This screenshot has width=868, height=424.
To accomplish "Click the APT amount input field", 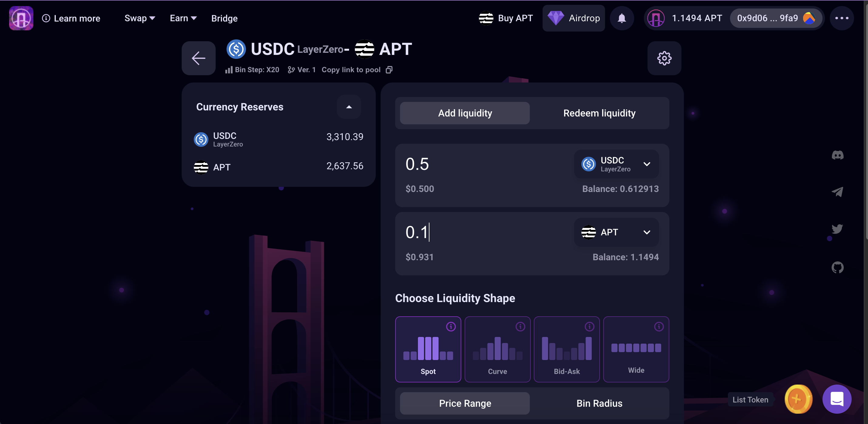I will [x=479, y=232].
